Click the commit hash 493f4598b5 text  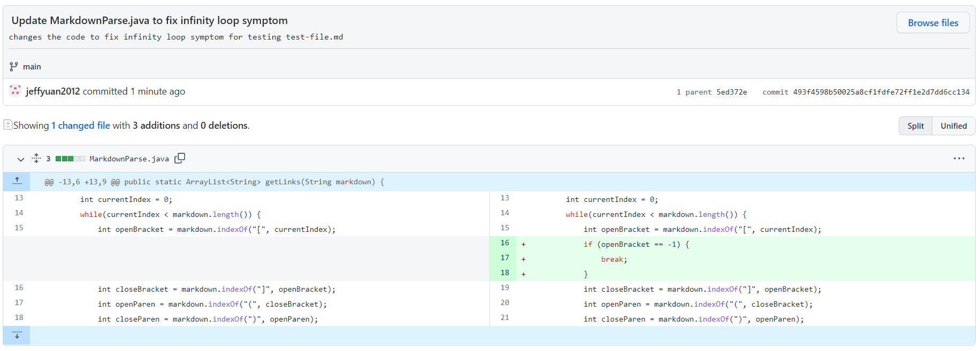click(x=881, y=92)
